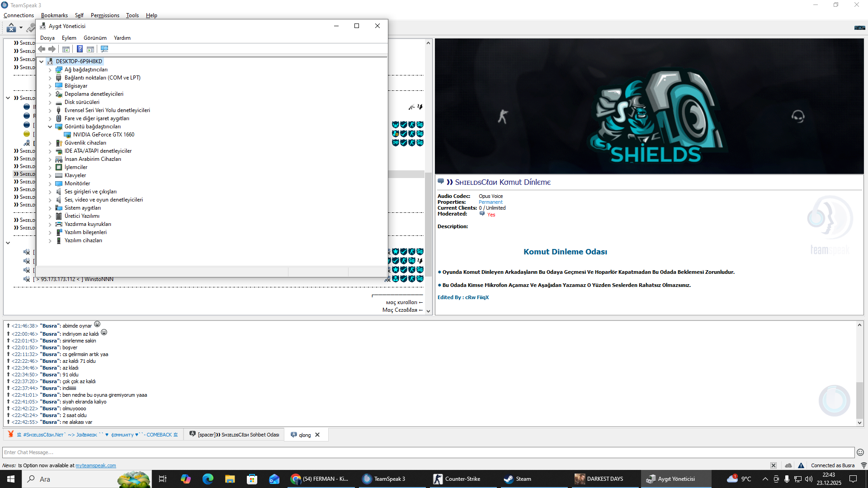Open Görünüm menu in Device Manager
The height and width of the screenshot is (488, 868).
click(95, 38)
